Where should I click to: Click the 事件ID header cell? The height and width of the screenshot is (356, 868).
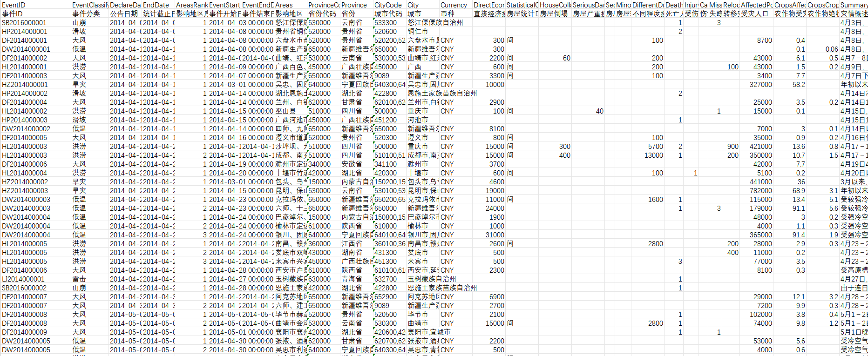(13, 13)
